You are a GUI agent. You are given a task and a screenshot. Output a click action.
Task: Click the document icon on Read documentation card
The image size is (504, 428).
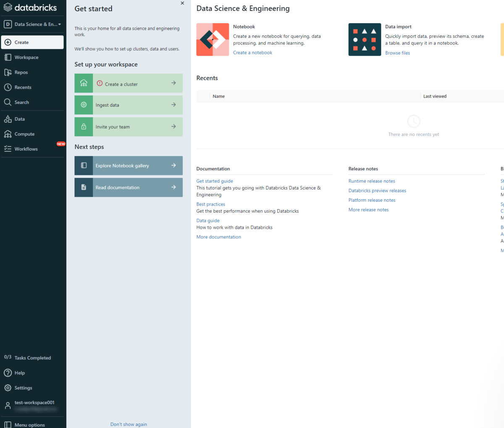[x=84, y=188]
